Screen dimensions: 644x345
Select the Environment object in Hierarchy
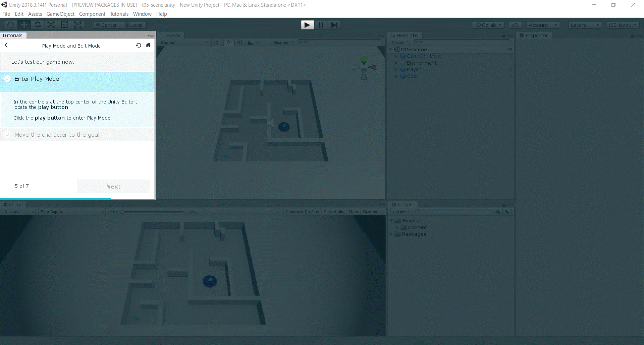[x=422, y=63]
